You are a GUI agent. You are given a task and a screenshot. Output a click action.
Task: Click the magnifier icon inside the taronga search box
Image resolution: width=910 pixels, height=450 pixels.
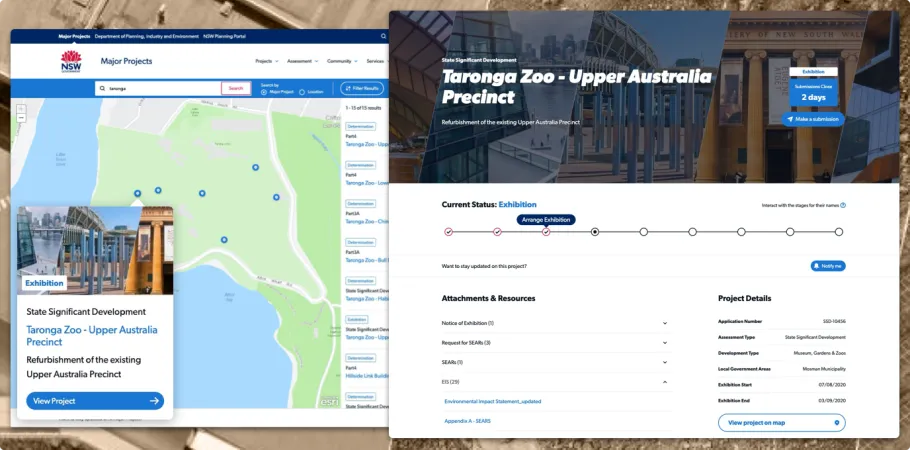103,88
